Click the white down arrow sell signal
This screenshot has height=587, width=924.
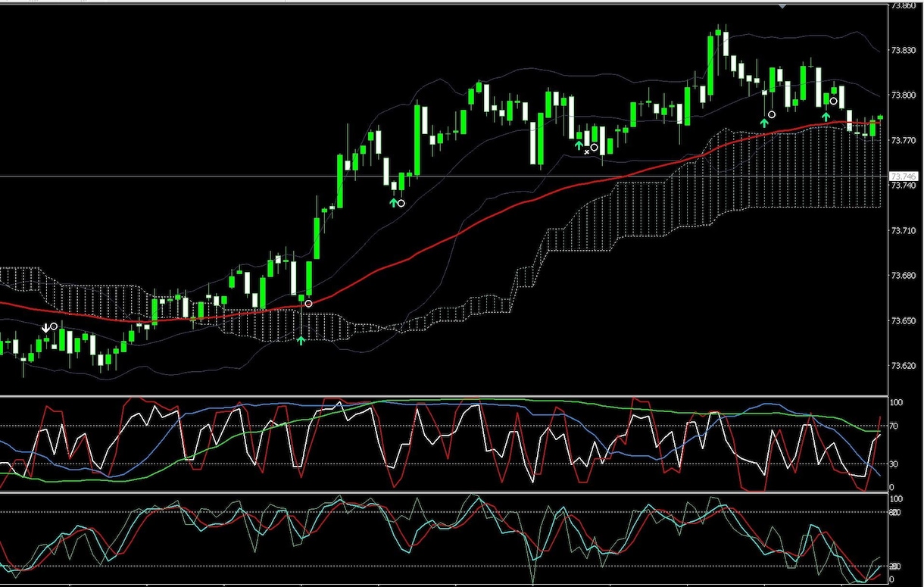click(x=45, y=327)
